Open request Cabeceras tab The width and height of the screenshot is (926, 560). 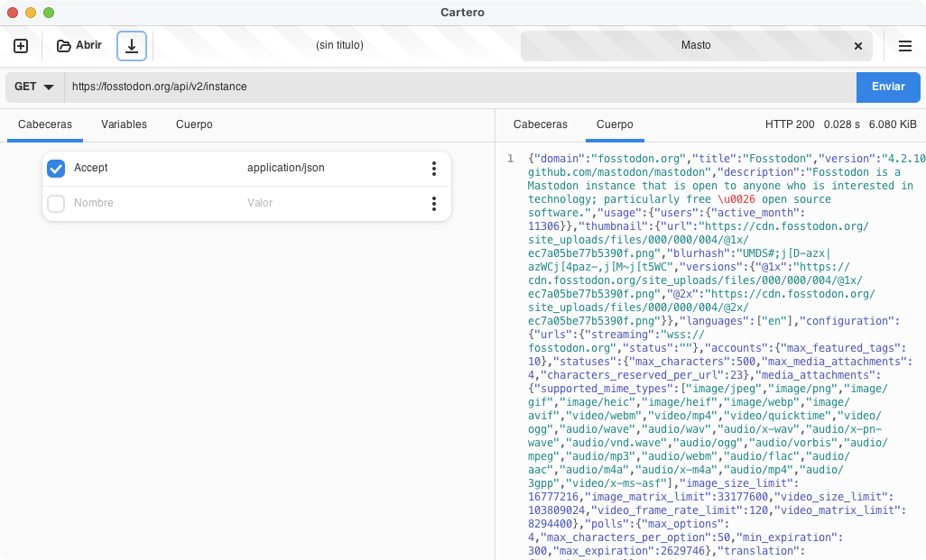[45, 124]
